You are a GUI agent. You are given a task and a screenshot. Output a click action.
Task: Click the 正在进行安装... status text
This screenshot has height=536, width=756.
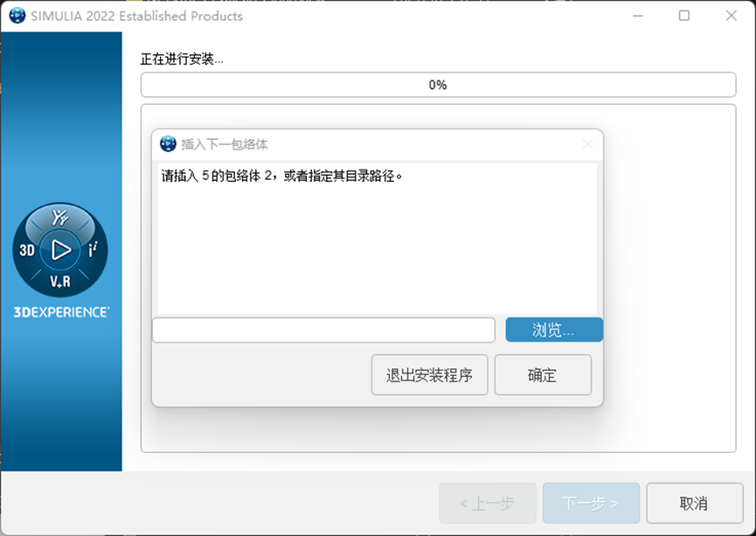[x=182, y=59]
